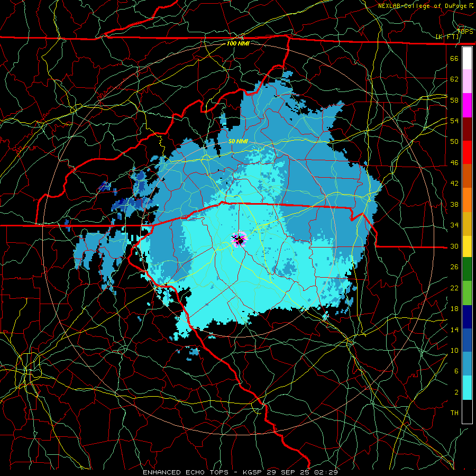
Task: Click the legend value "14"
Action: pyautogui.click(x=454, y=329)
